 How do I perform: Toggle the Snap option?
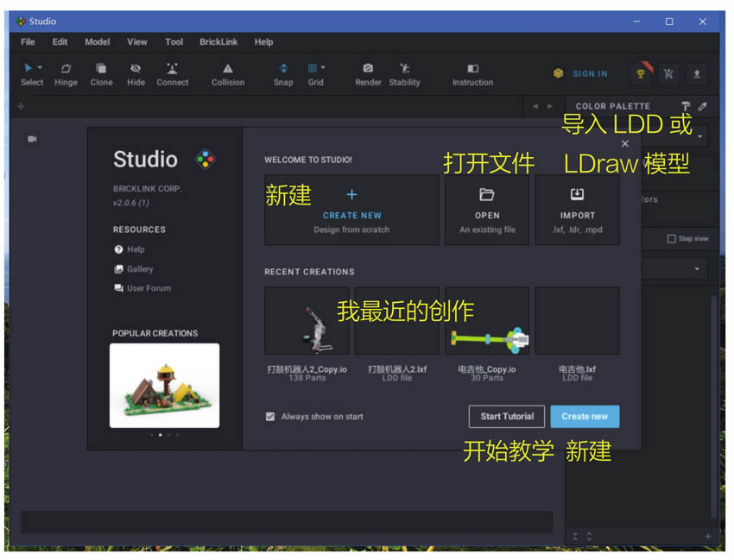coord(283,74)
